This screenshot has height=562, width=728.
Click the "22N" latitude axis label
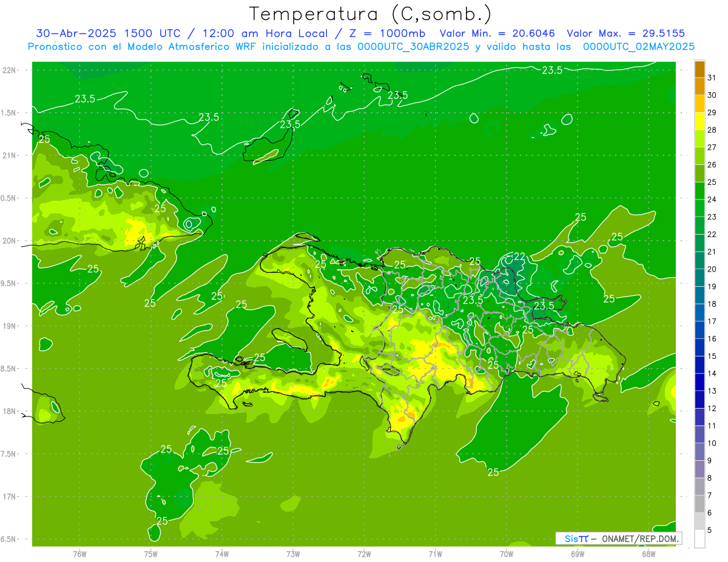tap(9, 70)
